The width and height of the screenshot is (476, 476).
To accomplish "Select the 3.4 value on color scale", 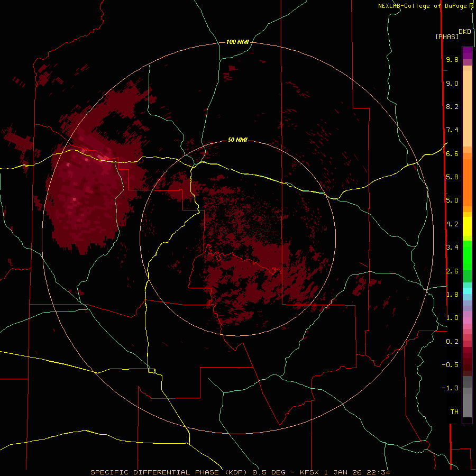I will [x=452, y=248].
